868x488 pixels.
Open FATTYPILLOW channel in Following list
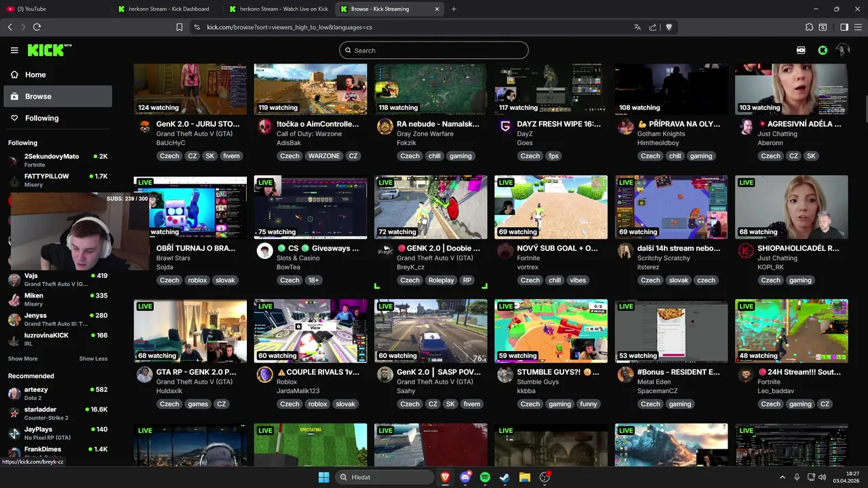(x=57, y=180)
